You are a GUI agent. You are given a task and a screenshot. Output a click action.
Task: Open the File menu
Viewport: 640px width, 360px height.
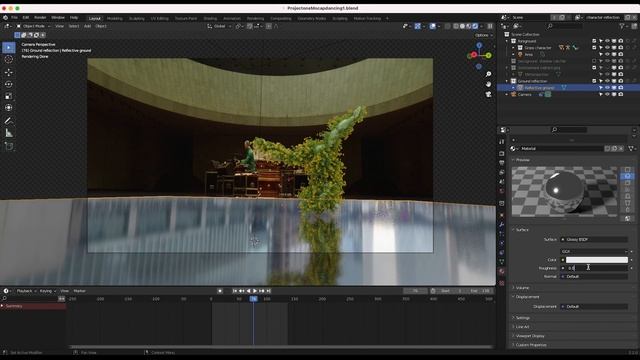click(x=14, y=18)
